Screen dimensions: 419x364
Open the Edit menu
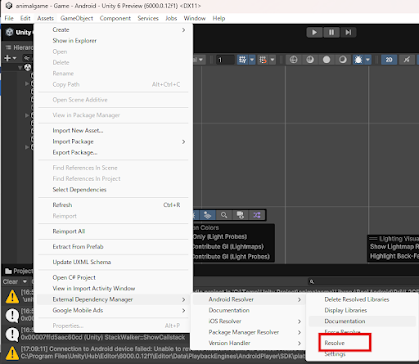coord(25,18)
